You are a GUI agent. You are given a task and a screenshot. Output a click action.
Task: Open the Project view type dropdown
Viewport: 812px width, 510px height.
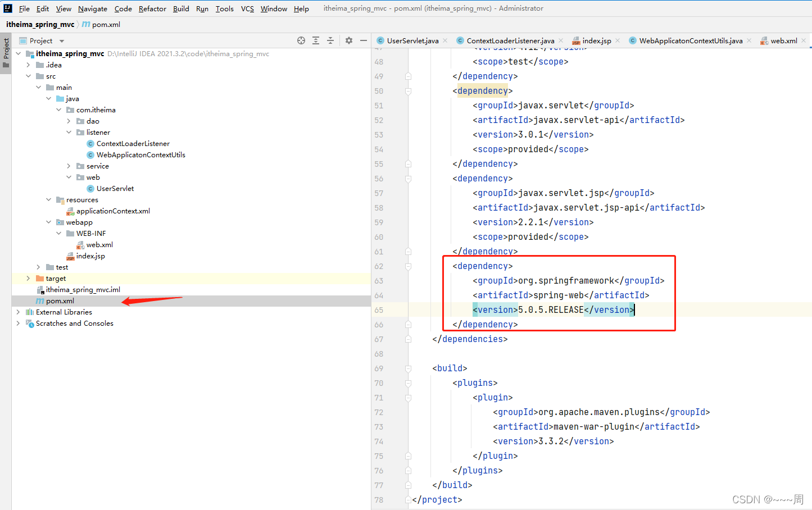pos(62,41)
